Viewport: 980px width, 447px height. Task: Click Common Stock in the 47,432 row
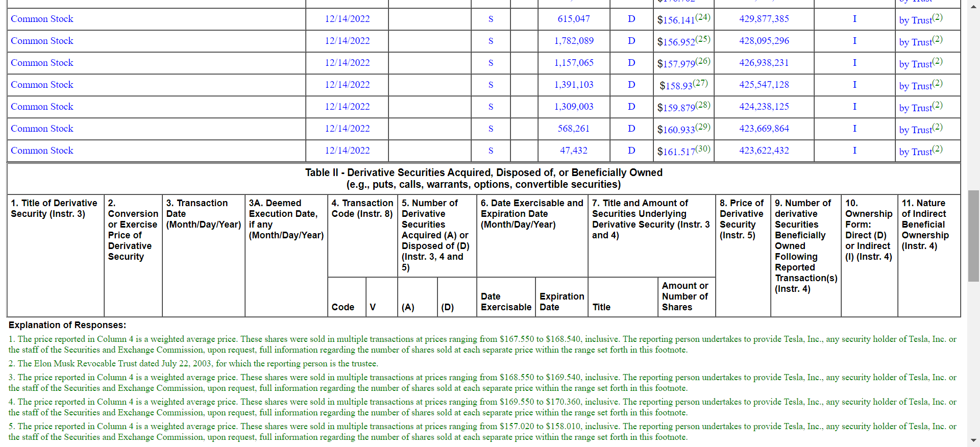[42, 151]
